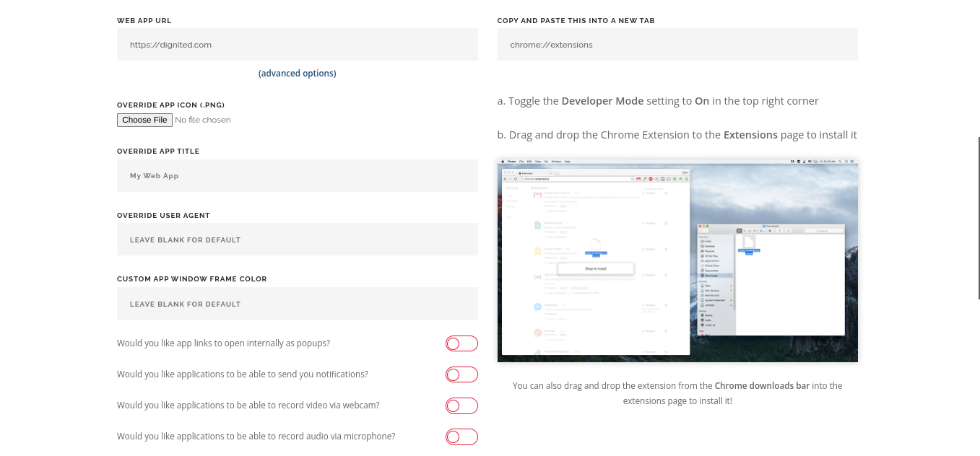Screen dimensions: 980x456
Task: Expand the Data device in the Finder sidebar
Action: pos(732,286)
